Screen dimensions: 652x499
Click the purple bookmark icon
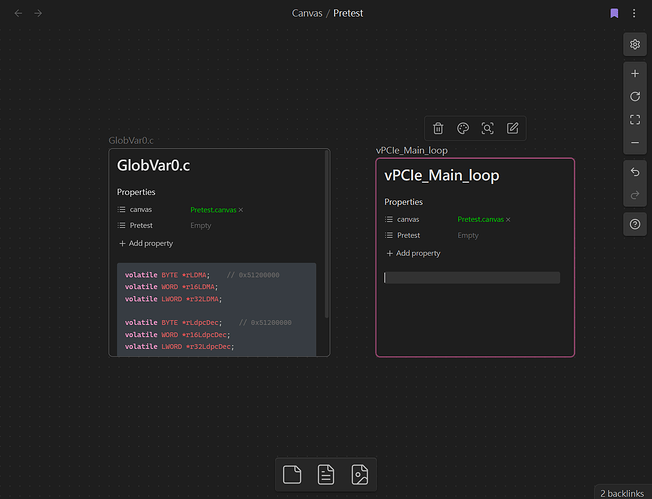coord(614,13)
